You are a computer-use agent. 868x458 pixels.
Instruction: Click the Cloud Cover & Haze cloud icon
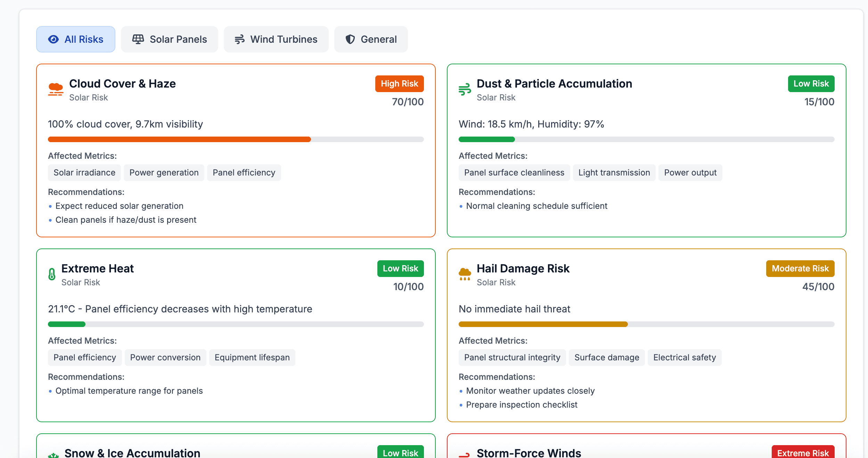(x=56, y=89)
